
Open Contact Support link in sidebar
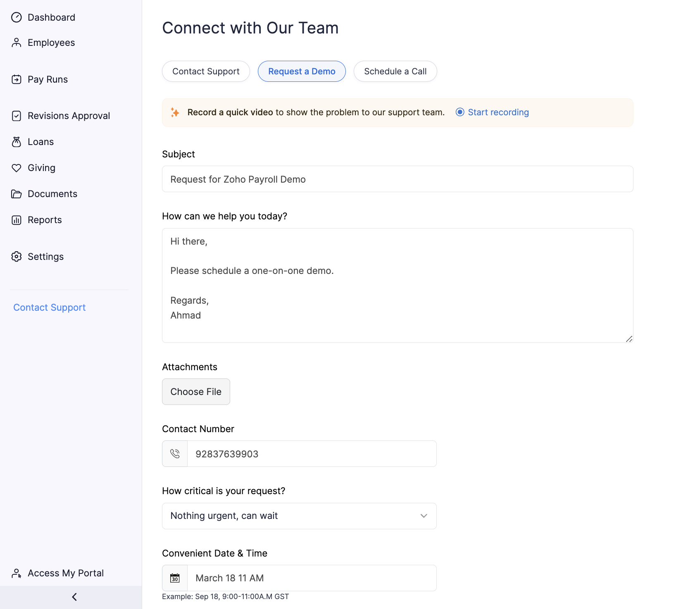point(50,307)
